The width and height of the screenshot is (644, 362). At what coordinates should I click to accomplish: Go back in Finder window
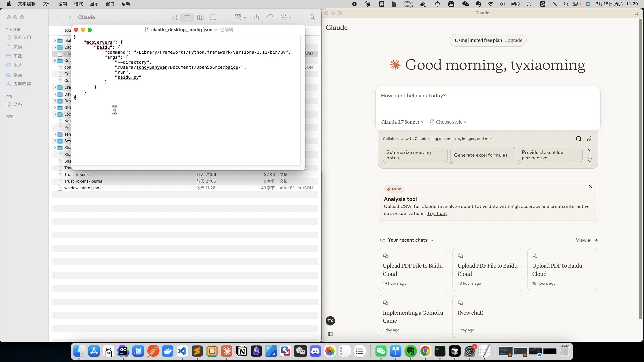pos(58,17)
